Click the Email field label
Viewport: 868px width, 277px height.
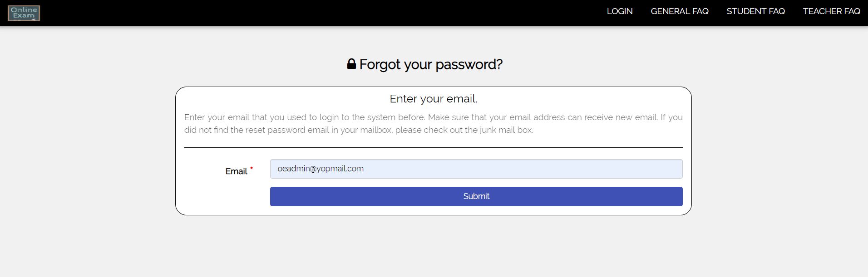click(236, 171)
